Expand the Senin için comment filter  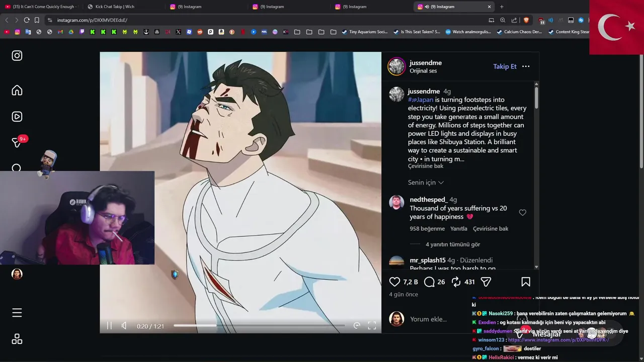(x=426, y=183)
